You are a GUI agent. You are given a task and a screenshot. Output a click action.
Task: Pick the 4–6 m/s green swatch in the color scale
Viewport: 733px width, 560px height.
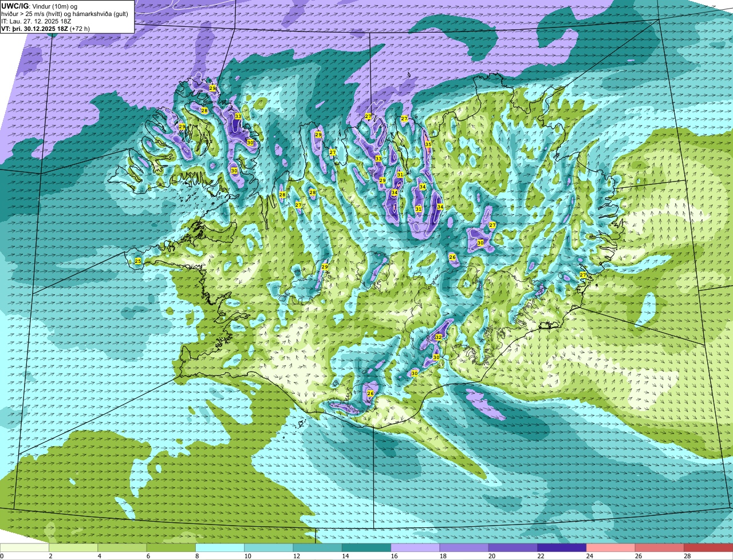122,548
